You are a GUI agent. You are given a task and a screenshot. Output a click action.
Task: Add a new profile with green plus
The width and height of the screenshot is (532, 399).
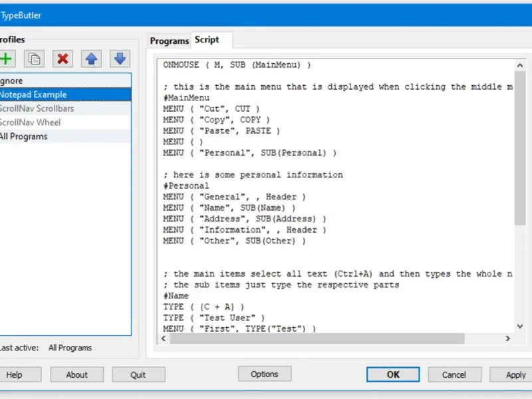click(x=6, y=59)
